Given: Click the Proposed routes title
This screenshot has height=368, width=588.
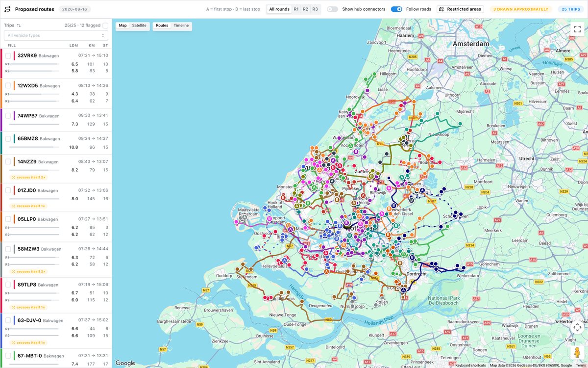Looking at the screenshot, I should tap(35, 9).
